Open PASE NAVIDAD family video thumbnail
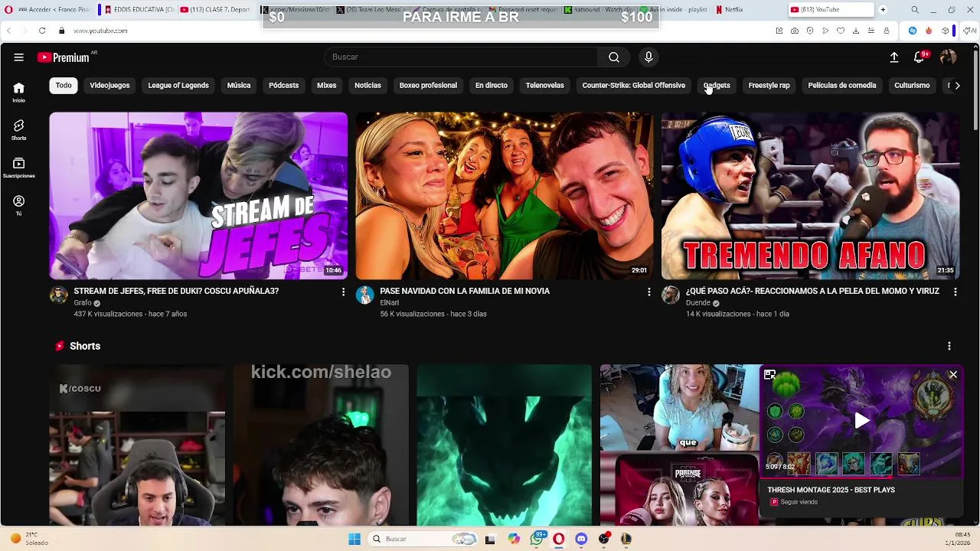The height and width of the screenshot is (551, 980). pyautogui.click(x=505, y=196)
